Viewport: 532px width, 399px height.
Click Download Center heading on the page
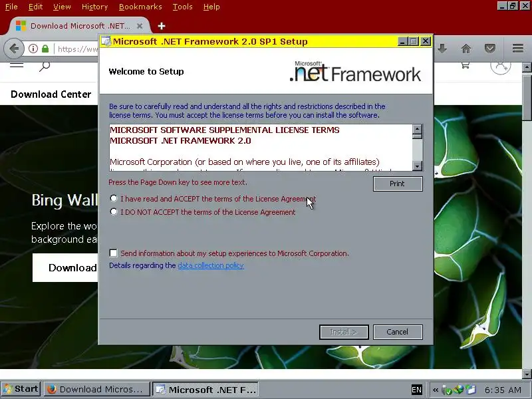click(51, 94)
